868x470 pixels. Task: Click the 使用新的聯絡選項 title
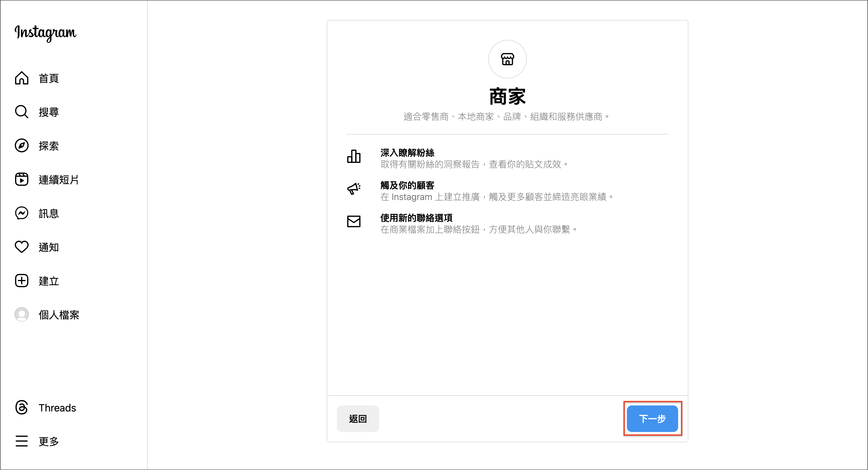coord(417,218)
